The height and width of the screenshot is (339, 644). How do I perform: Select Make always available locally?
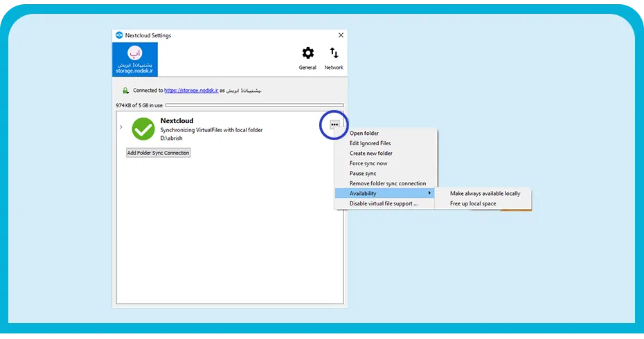[483, 193]
